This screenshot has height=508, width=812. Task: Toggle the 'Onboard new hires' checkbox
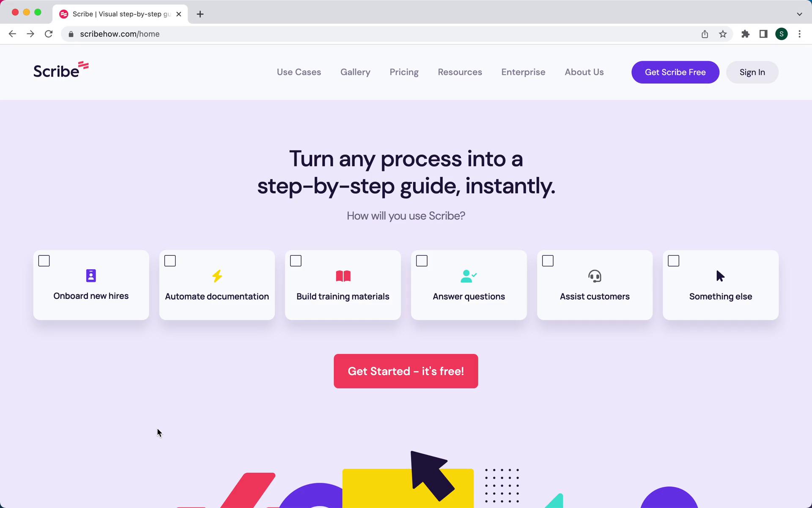click(44, 260)
